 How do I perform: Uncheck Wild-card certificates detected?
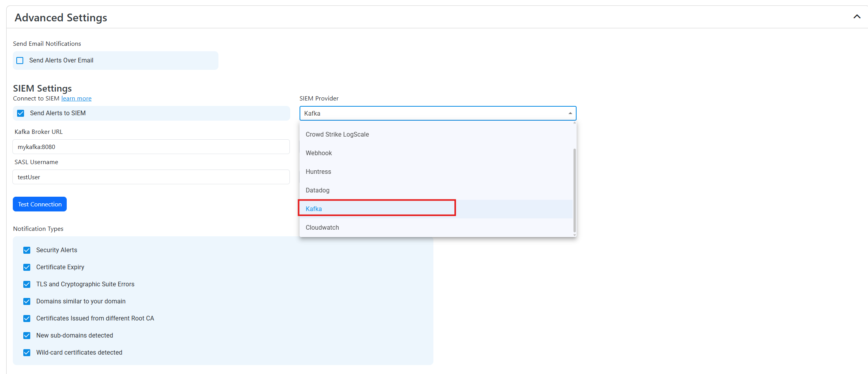(x=26, y=352)
